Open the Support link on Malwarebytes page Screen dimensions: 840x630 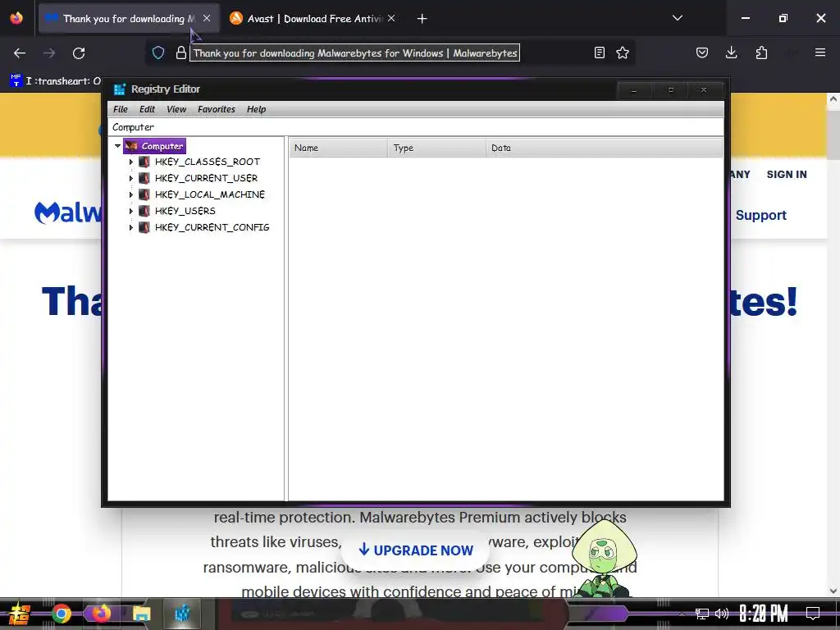760,216
